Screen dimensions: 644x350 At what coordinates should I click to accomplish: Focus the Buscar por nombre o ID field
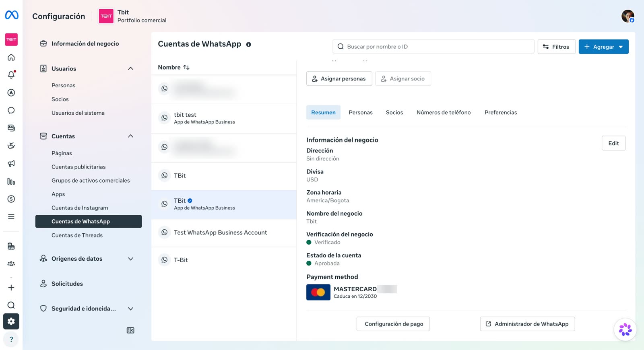coord(433,47)
